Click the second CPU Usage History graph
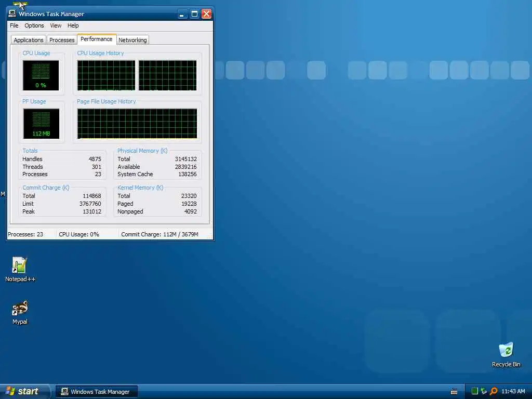Viewport: 532px width, 399px height. 168,75
